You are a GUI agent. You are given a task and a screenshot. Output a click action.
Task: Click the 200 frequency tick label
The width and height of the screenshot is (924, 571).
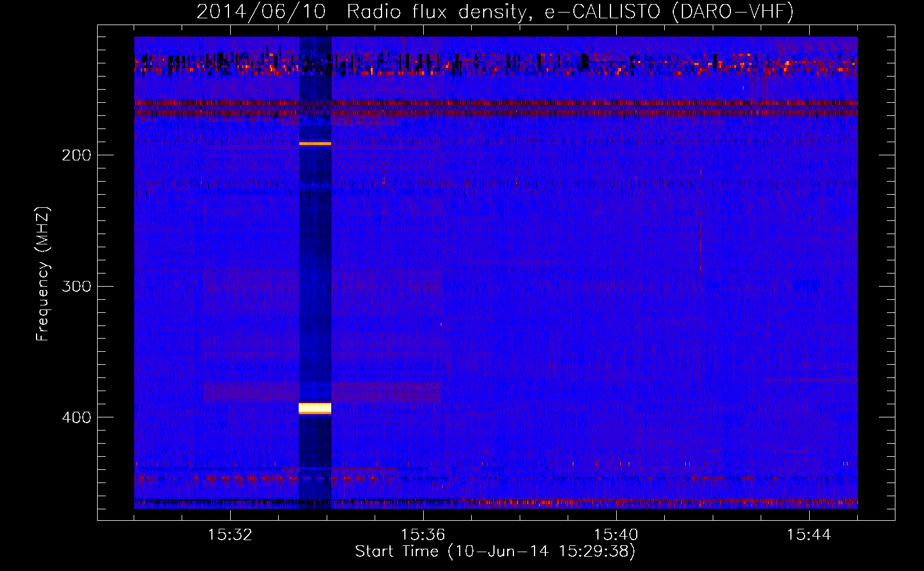pos(77,155)
